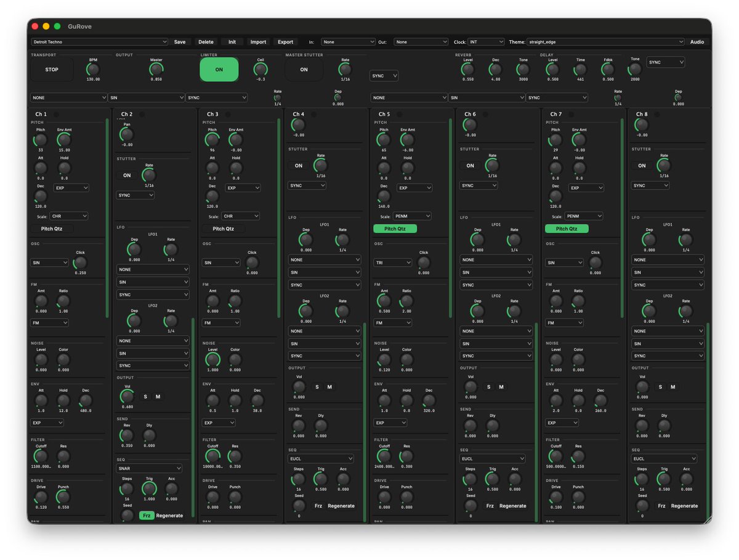Click the Ch 1 Drive Punch knob

point(63,497)
